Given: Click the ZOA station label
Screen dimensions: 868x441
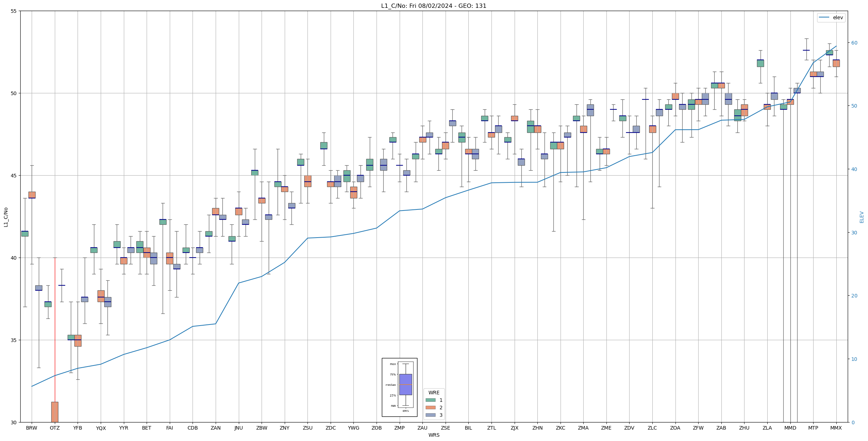Looking at the screenshot, I should pos(675,428).
